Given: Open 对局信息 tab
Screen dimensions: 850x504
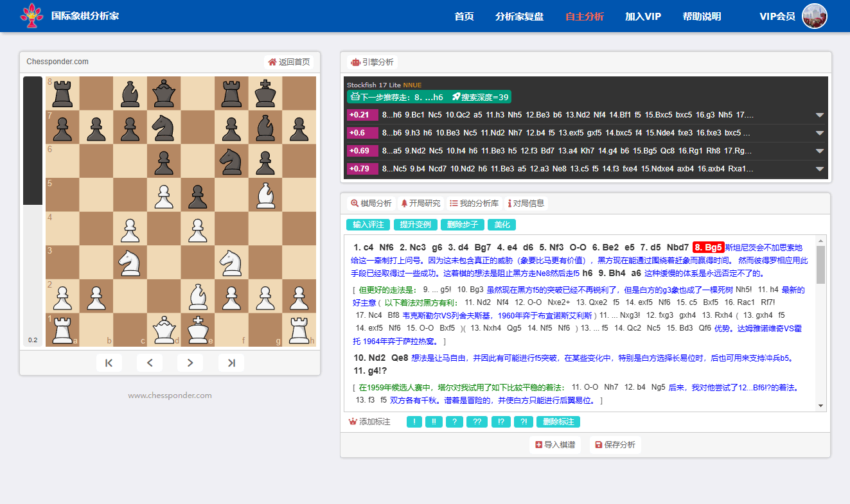Looking at the screenshot, I should (526, 204).
